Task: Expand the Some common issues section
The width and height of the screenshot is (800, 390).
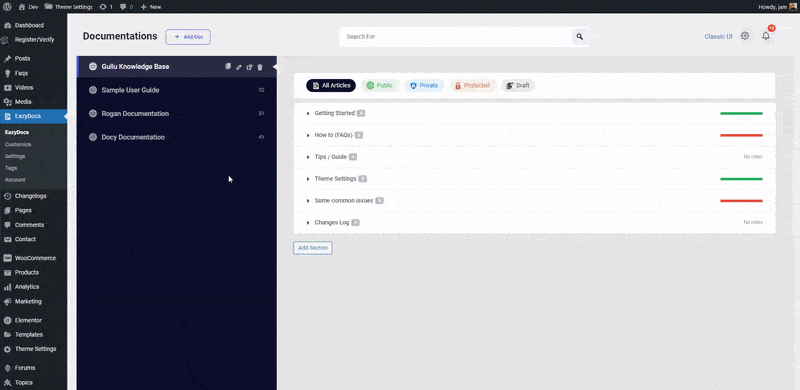Action: tap(308, 201)
